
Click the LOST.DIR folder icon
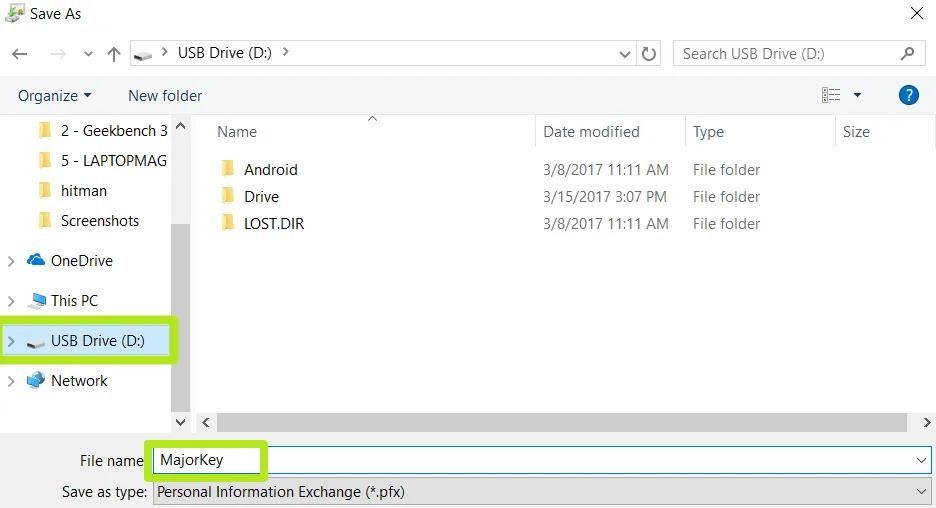227,222
